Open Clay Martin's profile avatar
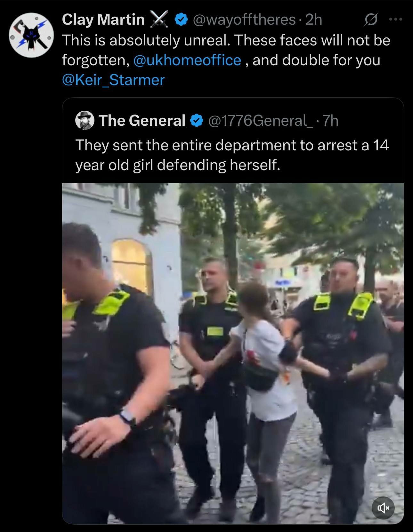Viewport: 413px width, 532px height. tap(31, 35)
